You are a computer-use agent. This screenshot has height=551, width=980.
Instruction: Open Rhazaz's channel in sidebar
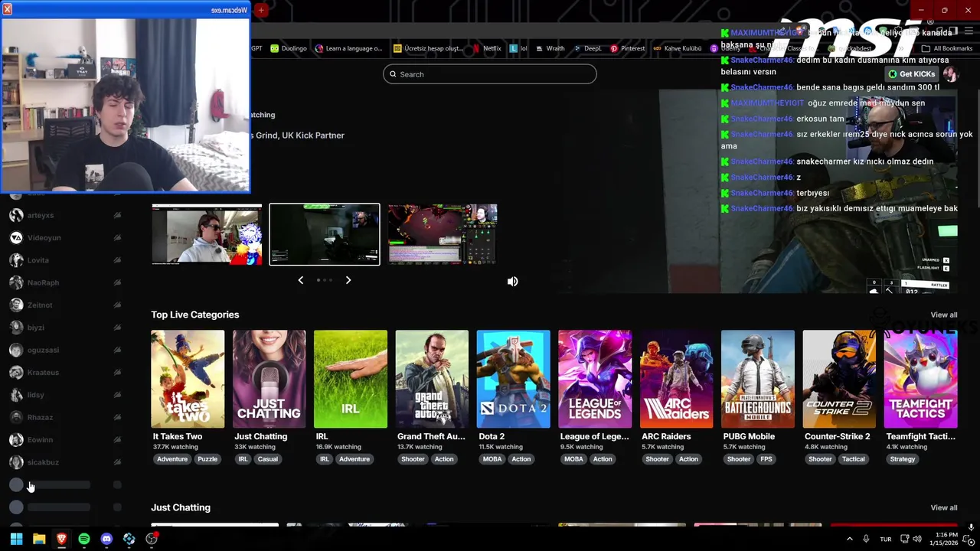(64, 417)
